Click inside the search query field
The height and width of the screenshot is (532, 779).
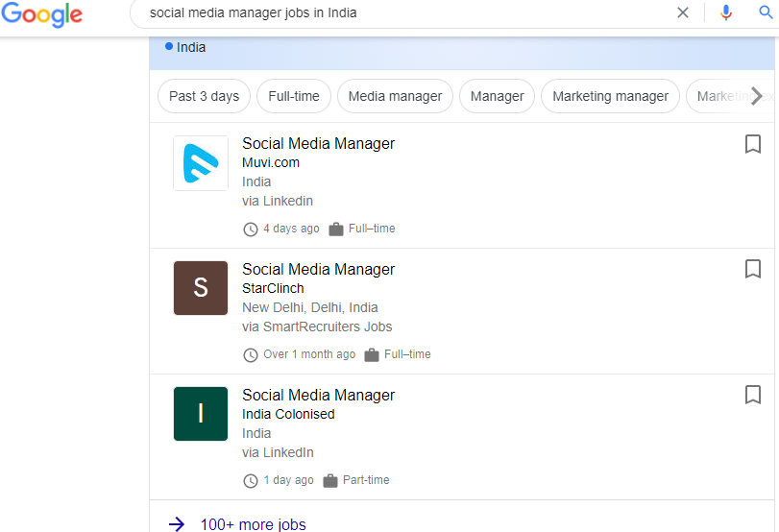pyautogui.click(x=403, y=13)
